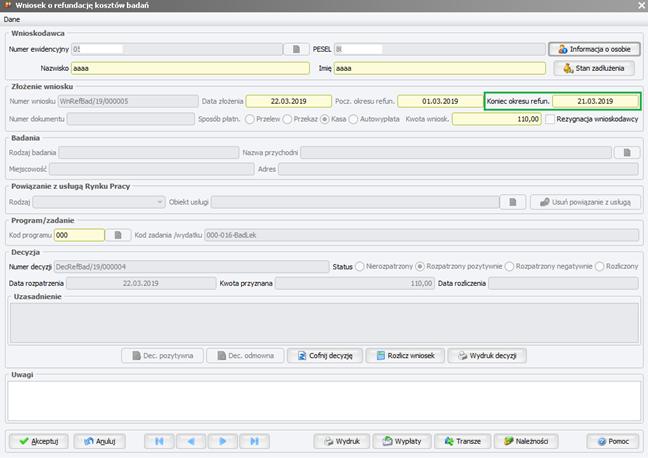Open Należności receivables

point(526,441)
